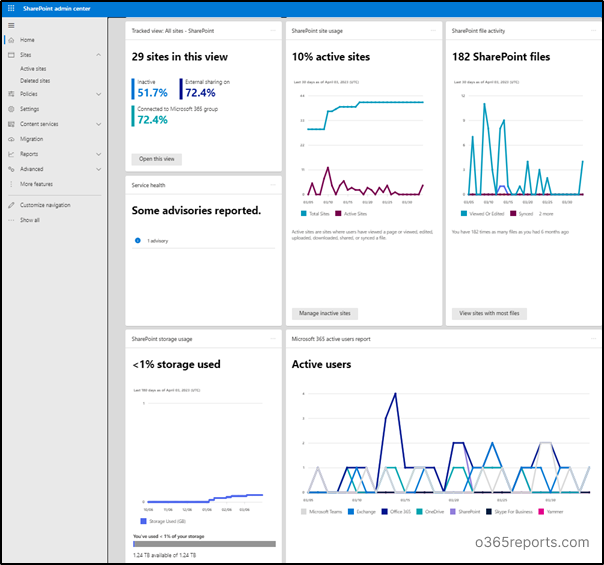Click the Policies icon in sidebar

11,94
